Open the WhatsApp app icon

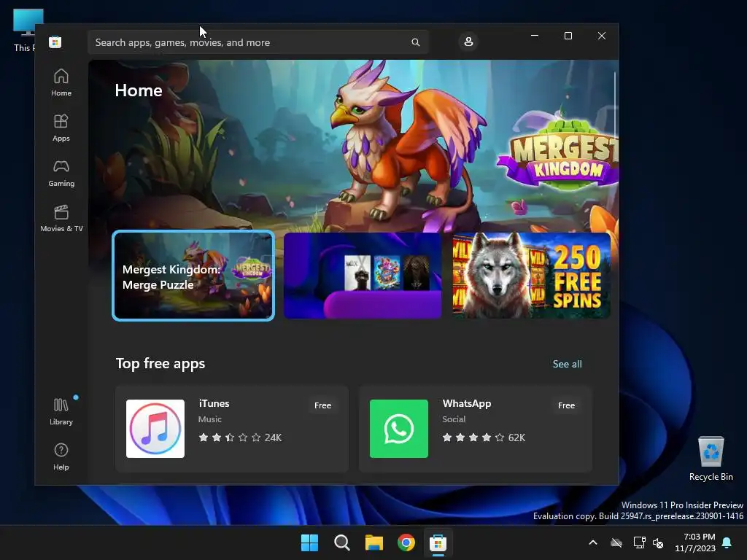coord(399,429)
